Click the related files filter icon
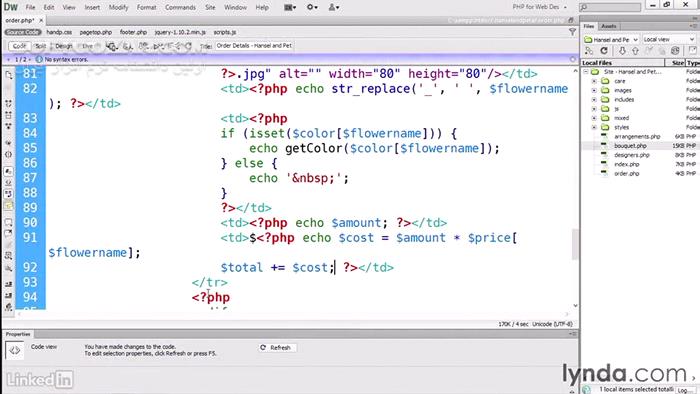This screenshot has width=700, height=394. (x=572, y=32)
